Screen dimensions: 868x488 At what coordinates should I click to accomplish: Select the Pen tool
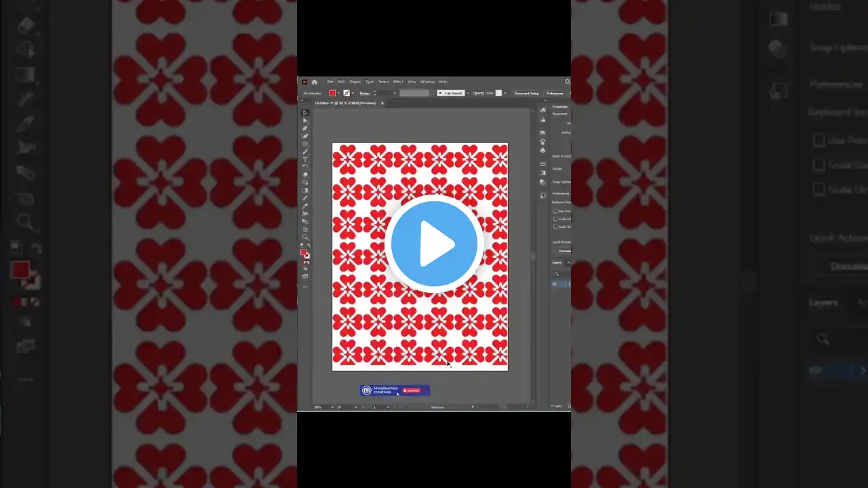[x=304, y=128]
